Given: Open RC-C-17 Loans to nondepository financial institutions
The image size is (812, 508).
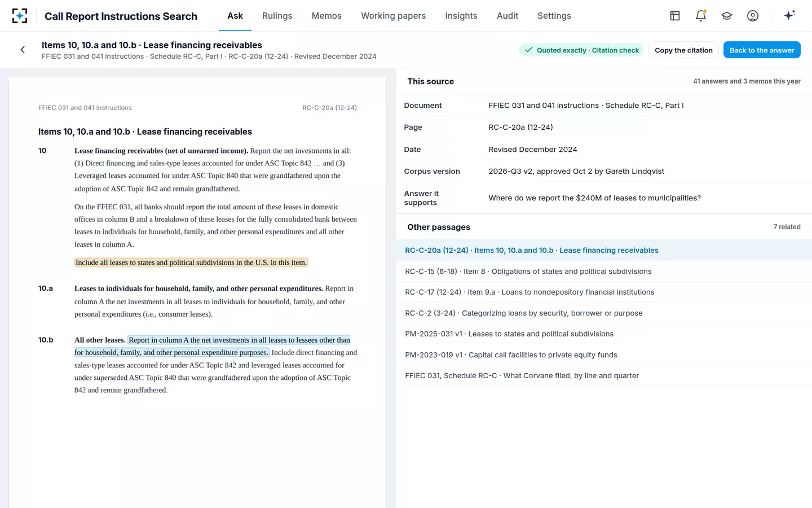Looking at the screenshot, I should tap(604, 292).
